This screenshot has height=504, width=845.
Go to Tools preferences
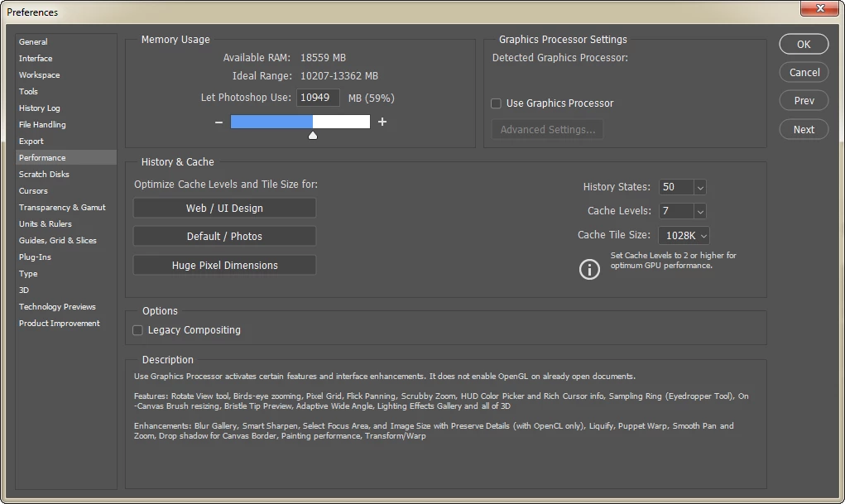click(65, 92)
